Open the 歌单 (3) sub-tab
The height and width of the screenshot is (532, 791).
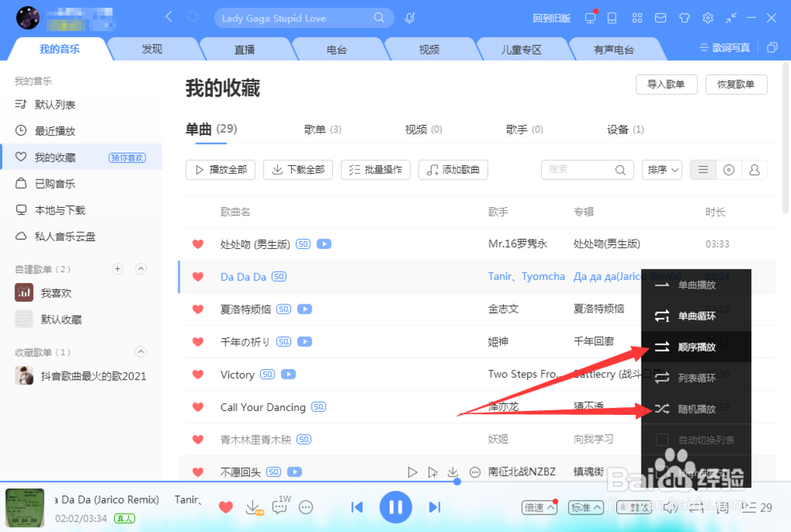[x=323, y=130]
